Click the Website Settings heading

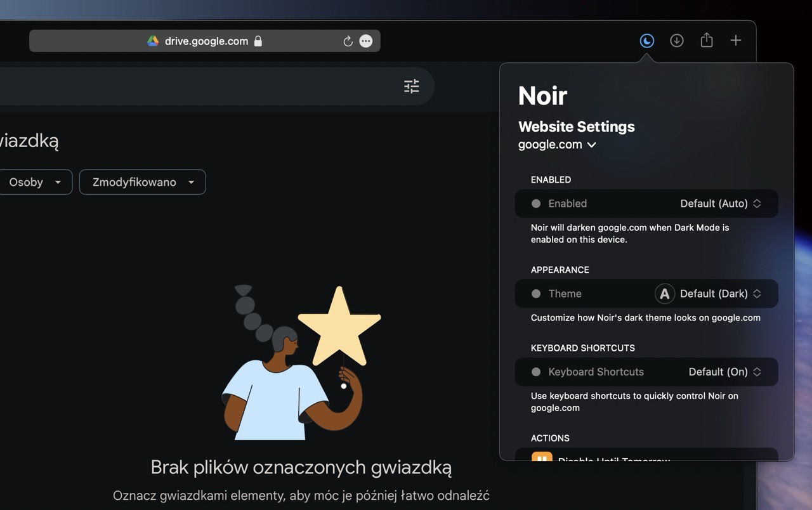577,126
